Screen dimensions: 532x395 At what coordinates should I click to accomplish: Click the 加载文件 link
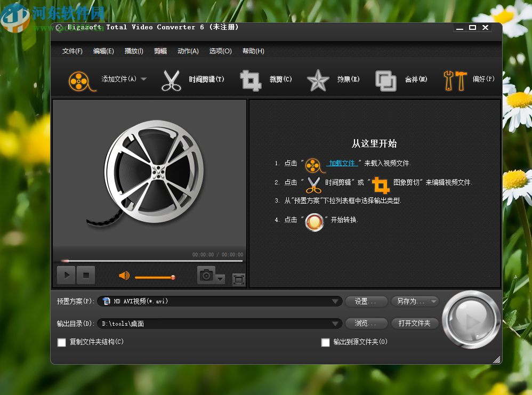click(x=342, y=163)
